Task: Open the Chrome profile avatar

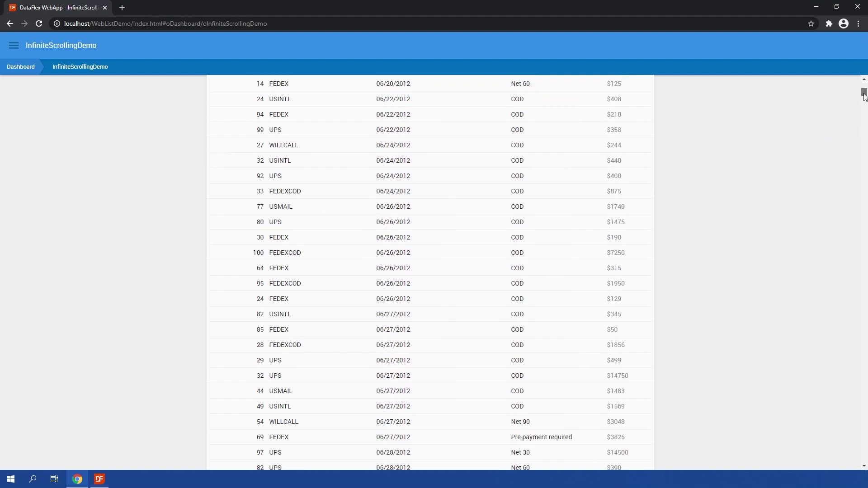Action: (844, 23)
